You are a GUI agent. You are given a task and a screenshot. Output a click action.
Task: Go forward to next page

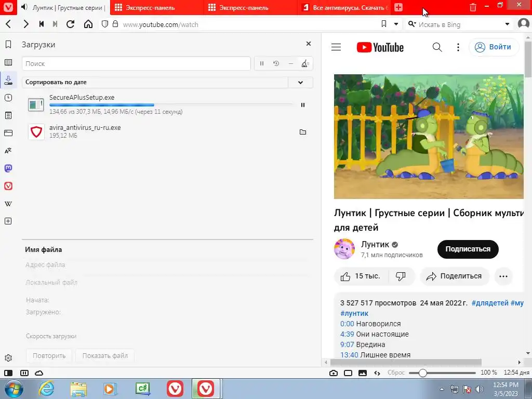pos(26,24)
